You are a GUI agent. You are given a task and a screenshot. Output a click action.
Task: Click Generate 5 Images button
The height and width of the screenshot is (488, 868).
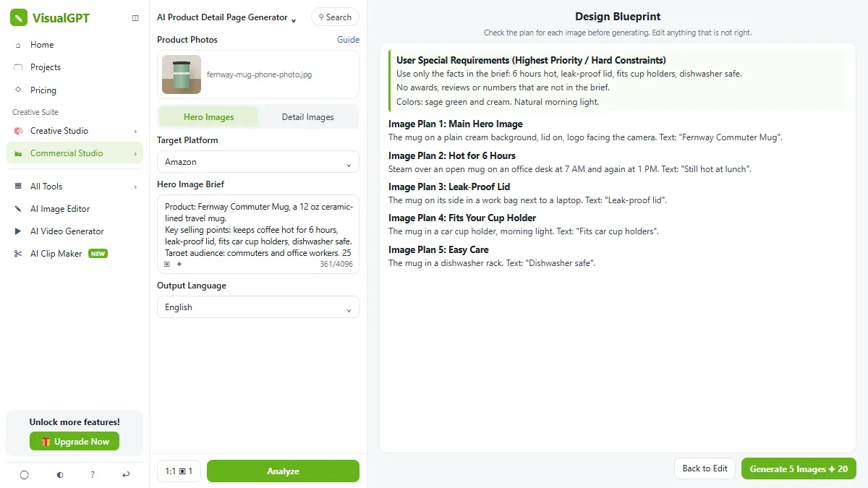pyautogui.click(x=799, y=468)
